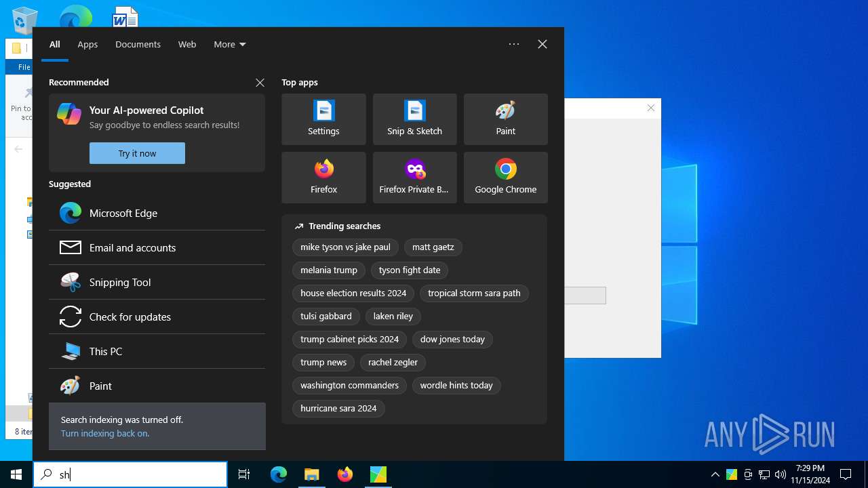868x488 pixels.
Task: Click the taskbar search input box
Action: [130, 474]
